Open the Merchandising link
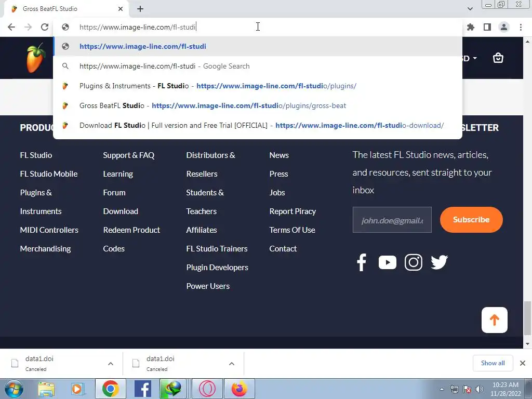The width and height of the screenshot is (532, 399). (x=46, y=249)
